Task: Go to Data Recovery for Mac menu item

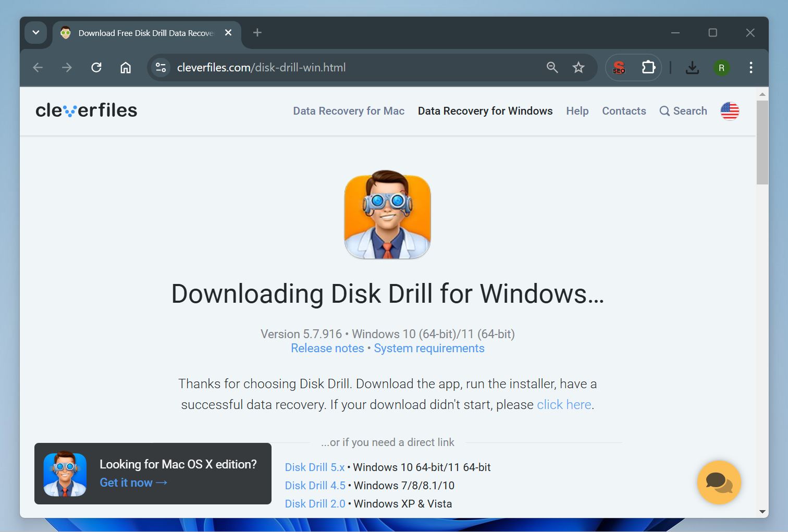Action: (x=349, y=111)
